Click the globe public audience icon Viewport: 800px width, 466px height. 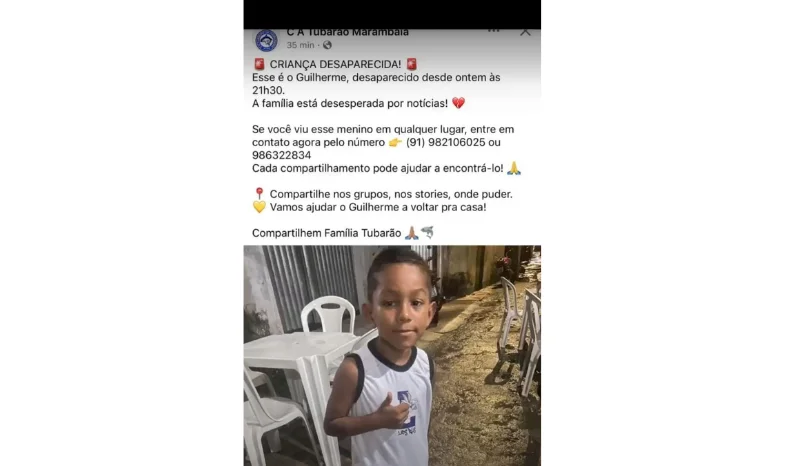point(327,45)
